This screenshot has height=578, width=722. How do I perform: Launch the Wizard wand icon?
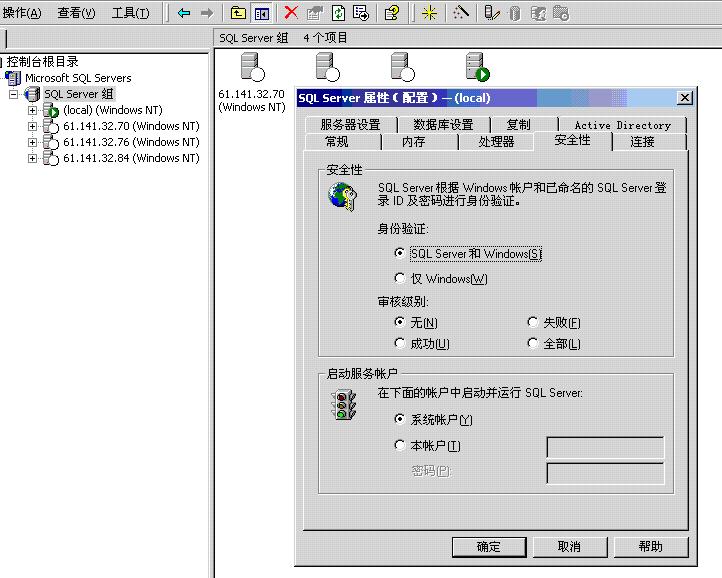tap(460, 12)
